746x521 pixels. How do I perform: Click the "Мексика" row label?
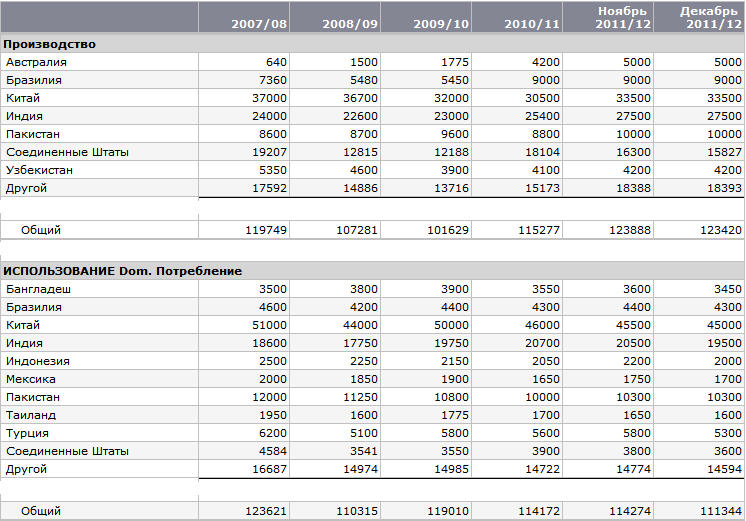(x=31, y=380)
